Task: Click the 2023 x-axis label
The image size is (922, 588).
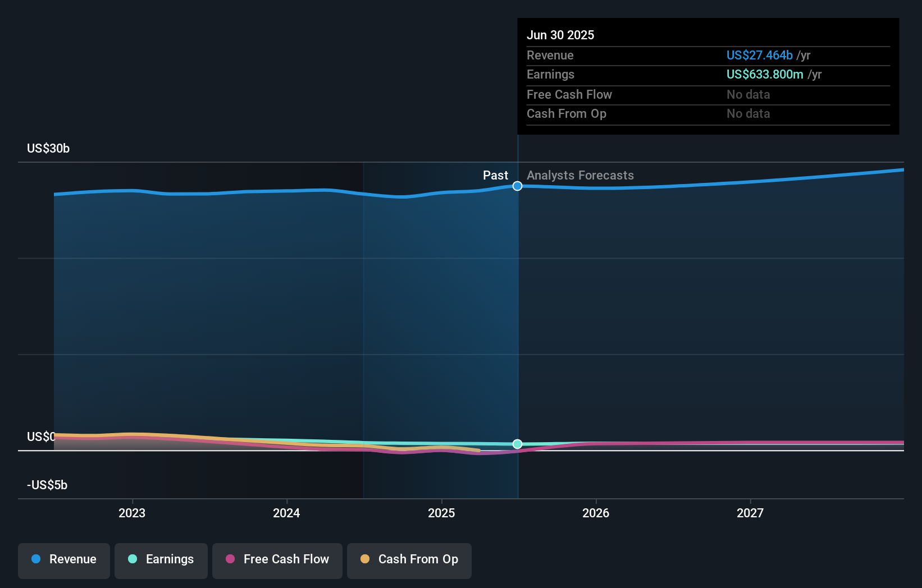Action: click(x=132, y=513)
